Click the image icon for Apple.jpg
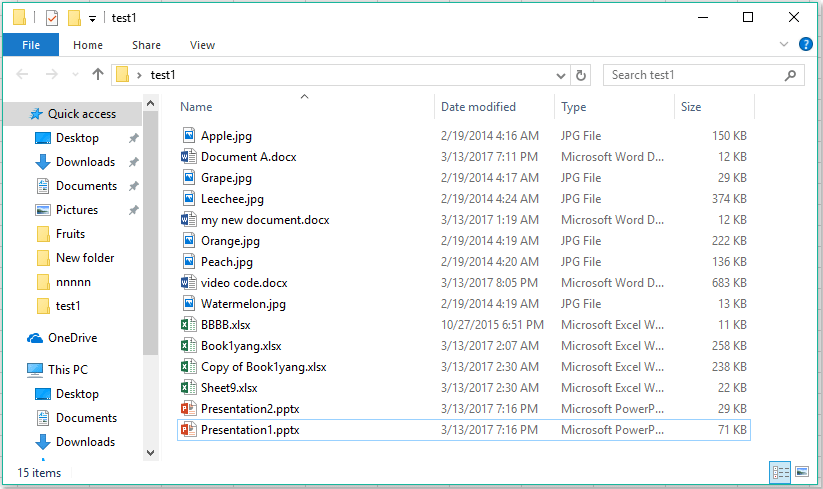Image resolution: width=823 pixels, height=489 pixels. [x=188, y=135]
